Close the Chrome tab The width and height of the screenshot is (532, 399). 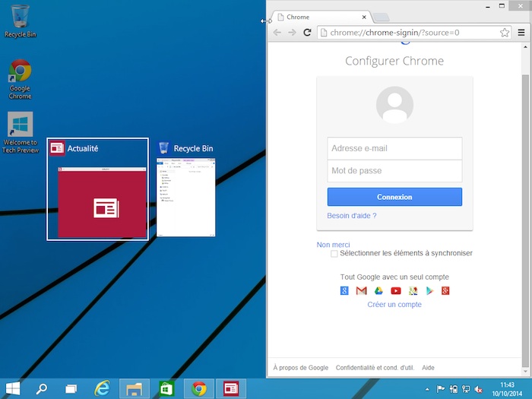click(x=364, y=17)
